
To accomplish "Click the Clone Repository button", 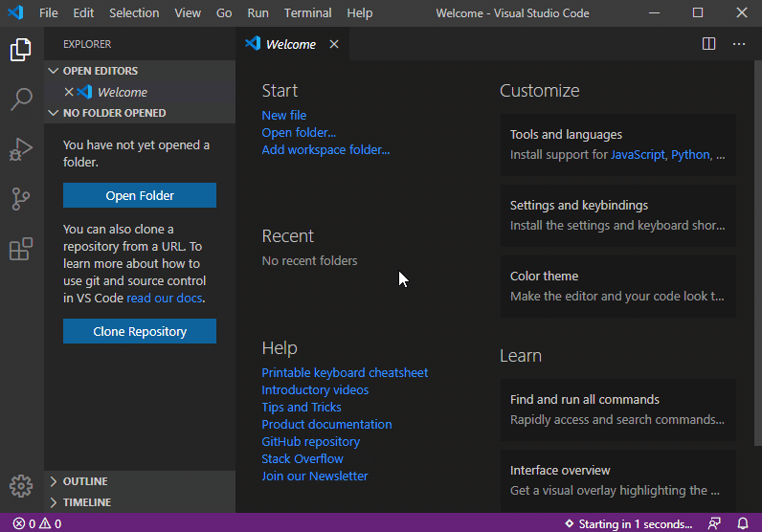I will point(140,331).
